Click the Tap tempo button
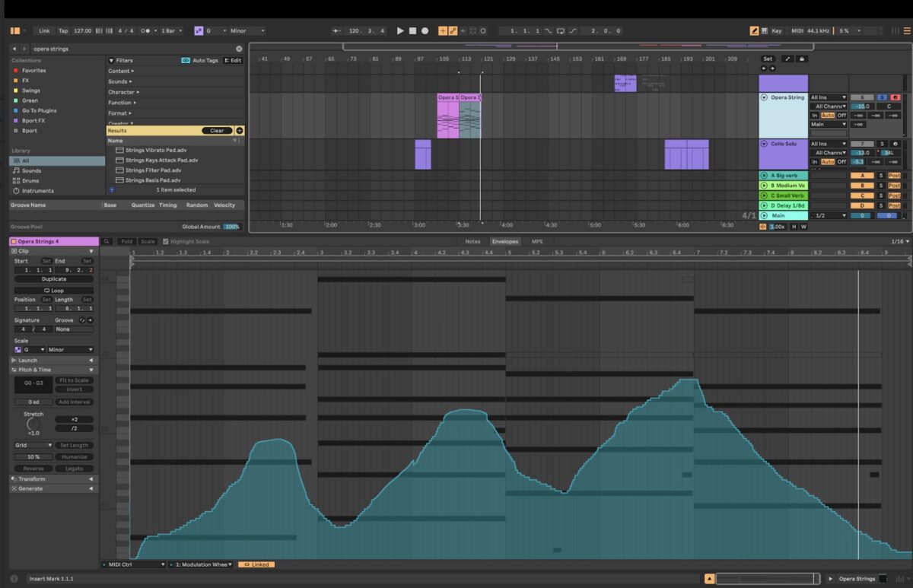Image resolution: width=913 pixels, height=588 pixels. point(63,31)
